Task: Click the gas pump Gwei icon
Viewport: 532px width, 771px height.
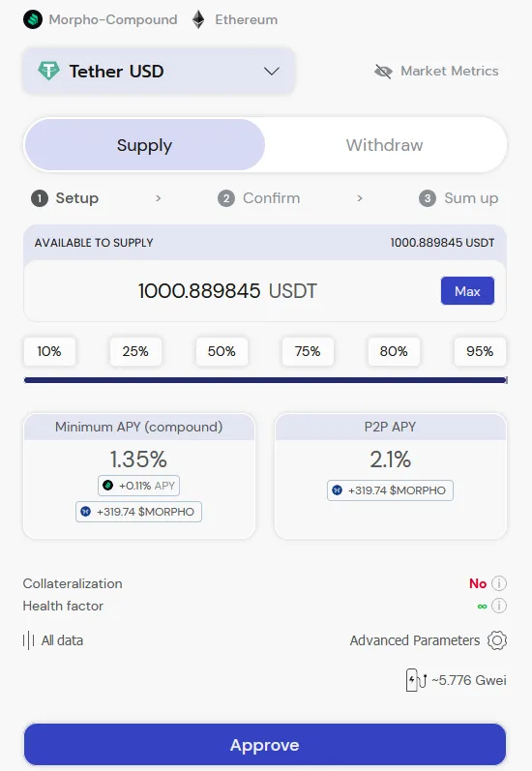Action: pos(416,680)
